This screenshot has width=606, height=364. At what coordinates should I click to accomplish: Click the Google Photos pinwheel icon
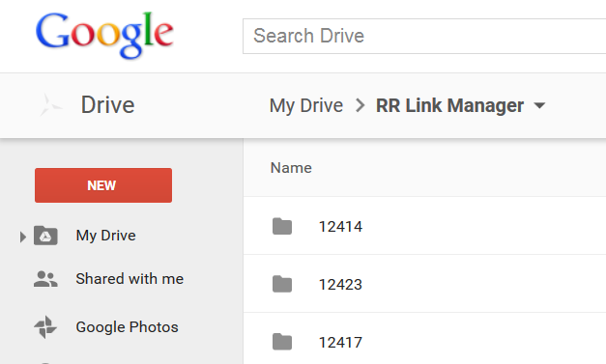(x=45, y=327)
